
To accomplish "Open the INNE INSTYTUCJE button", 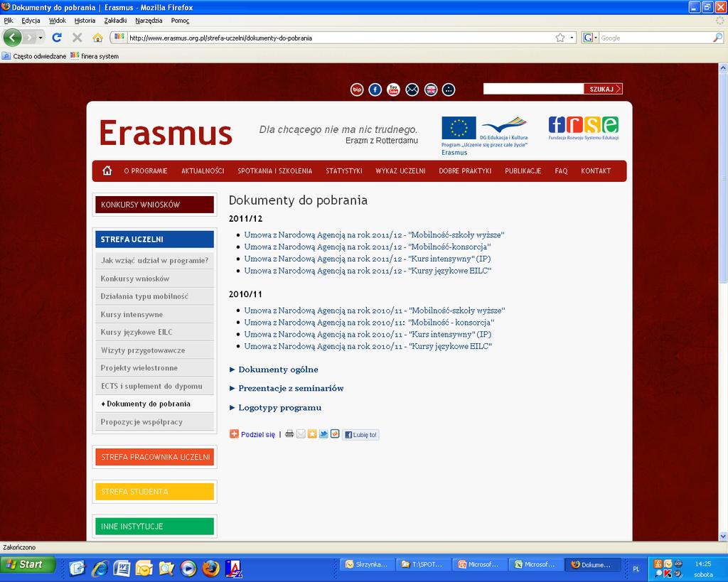I will pyautogui.click(x=154, y=527).
